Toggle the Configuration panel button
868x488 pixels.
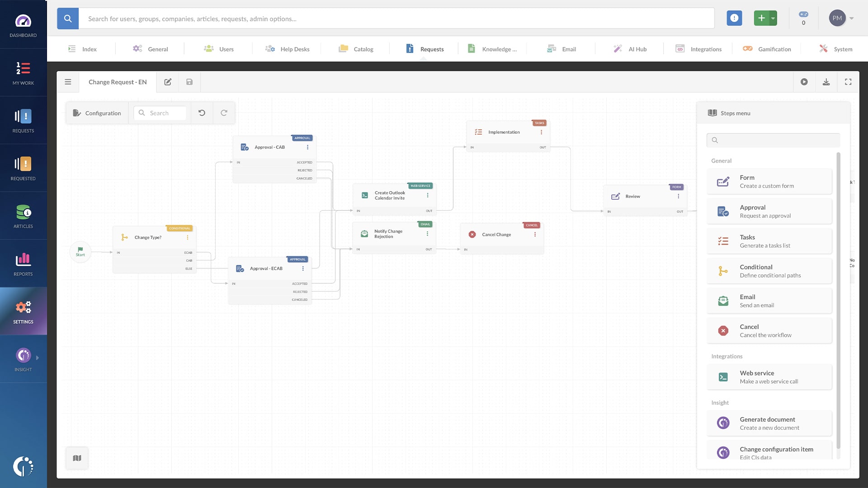[97, 113]
